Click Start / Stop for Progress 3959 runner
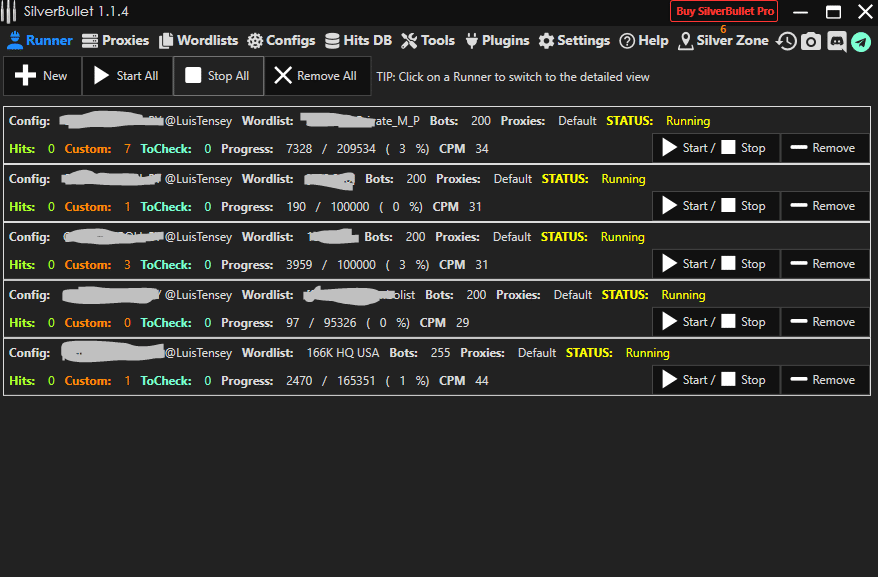 pyautogui.click(x=716, y=264)
